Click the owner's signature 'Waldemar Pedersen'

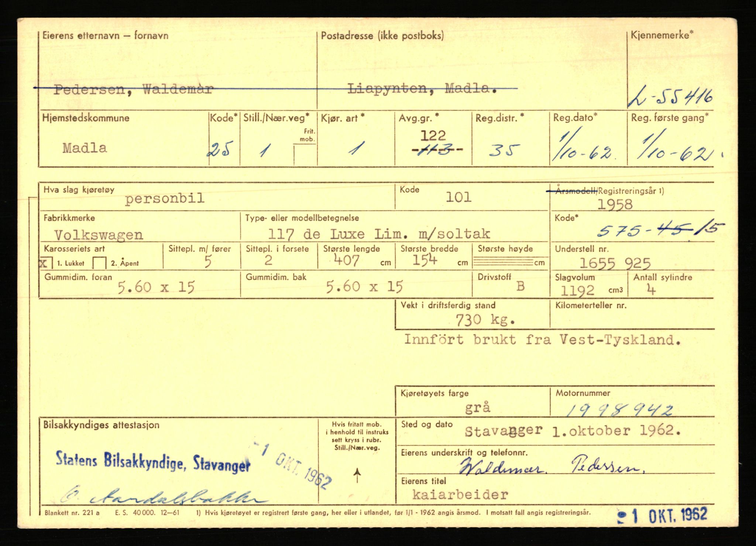click(552, 467)
